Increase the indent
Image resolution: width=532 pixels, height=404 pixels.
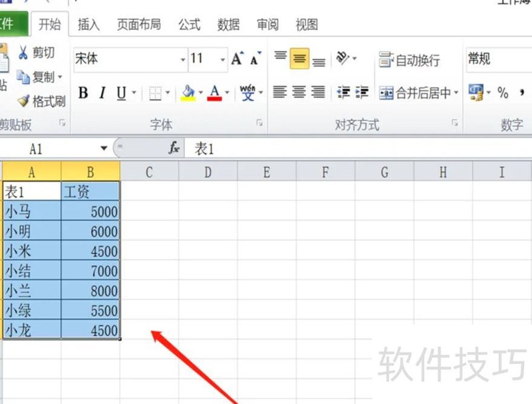coord(362,92)
